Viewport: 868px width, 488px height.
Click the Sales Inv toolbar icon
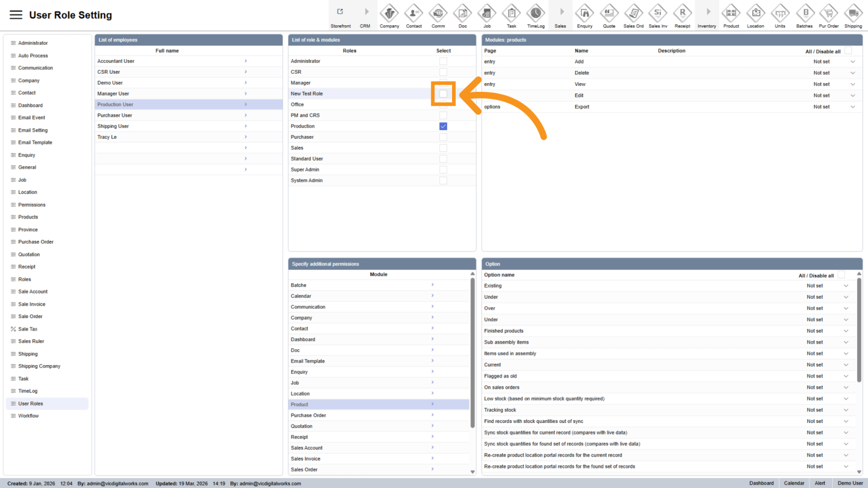658,13
